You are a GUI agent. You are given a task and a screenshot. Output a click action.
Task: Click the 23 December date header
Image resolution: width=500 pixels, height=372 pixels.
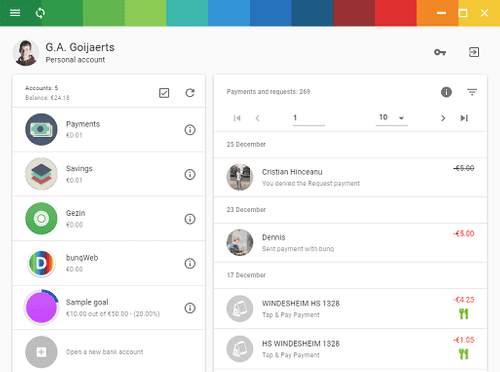pyautogui.click(x=246, y=210)
